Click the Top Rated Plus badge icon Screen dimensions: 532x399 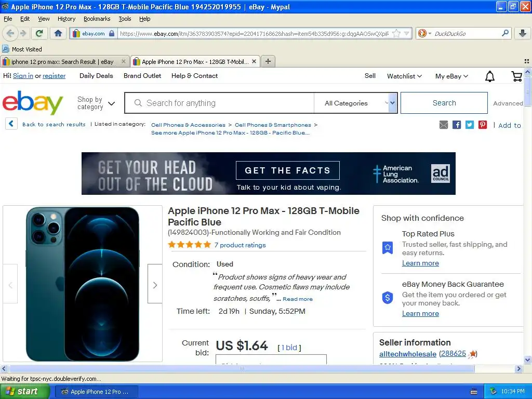click(388, 248)
